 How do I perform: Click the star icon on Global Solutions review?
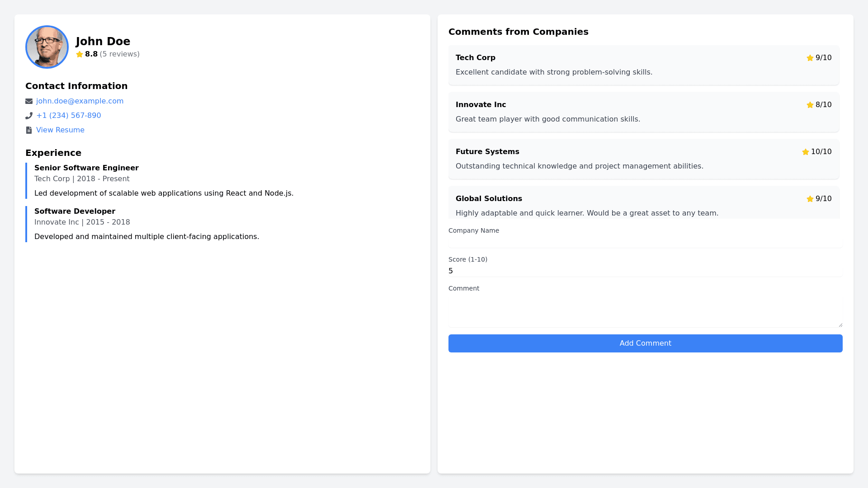pyautogui.click(x=810, y=199)
